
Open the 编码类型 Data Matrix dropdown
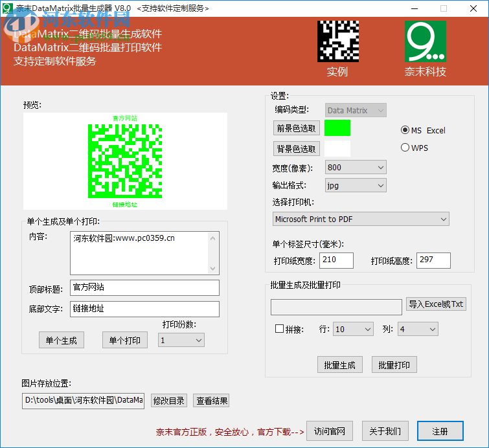356,110
